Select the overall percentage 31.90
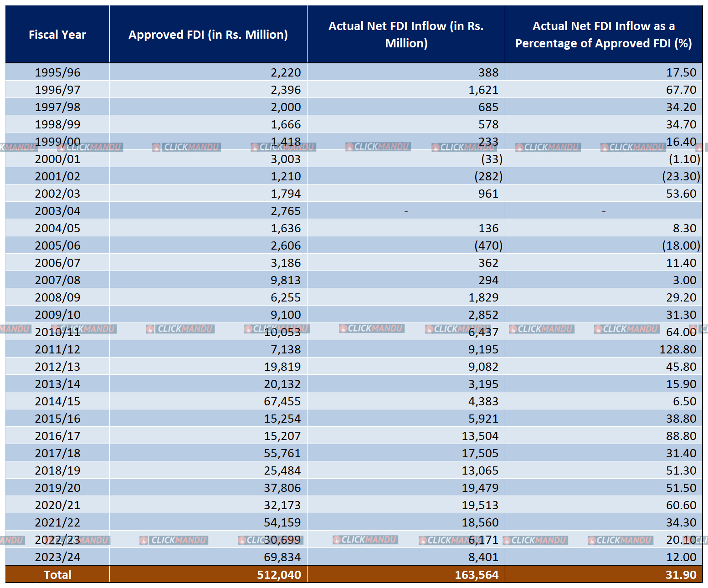The width and height of the screenshot is (708, 588). pyautogui.click(x=681, y=574)
